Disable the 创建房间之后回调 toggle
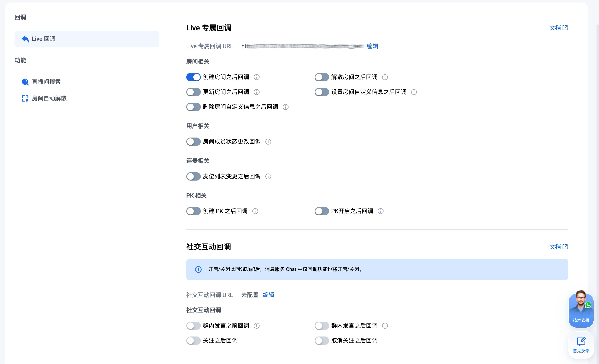 click(x=193, y=77)
